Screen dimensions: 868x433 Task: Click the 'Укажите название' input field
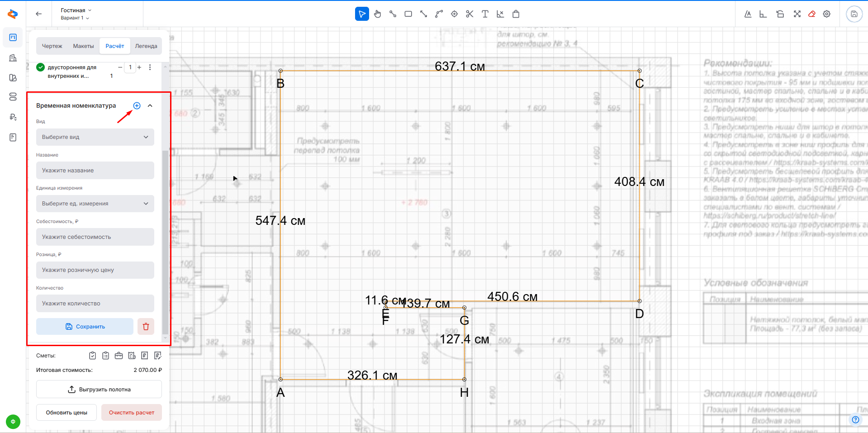coord(95,171)
